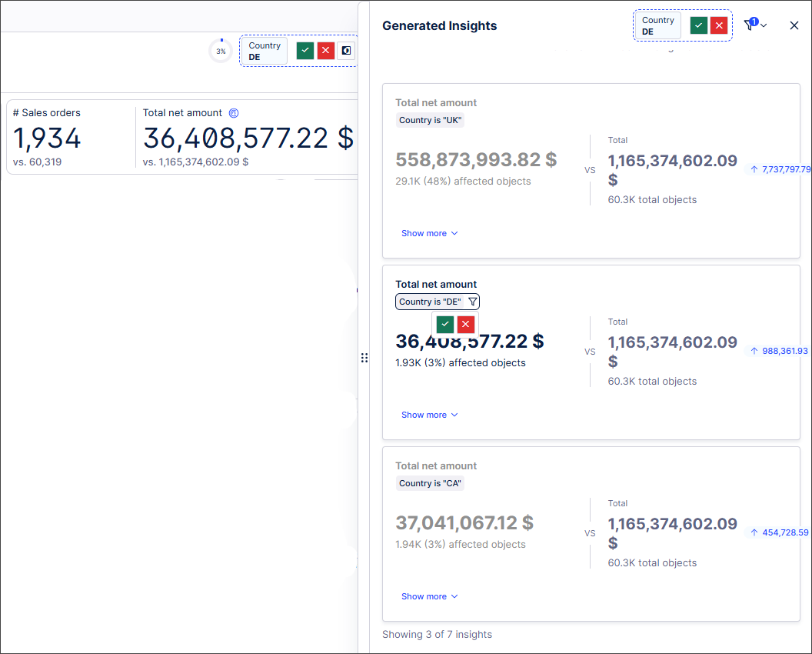Click 454,728.59 increase badge on CA card
The height and width of the screenshot is (654, 812).
tap(778, 532)
